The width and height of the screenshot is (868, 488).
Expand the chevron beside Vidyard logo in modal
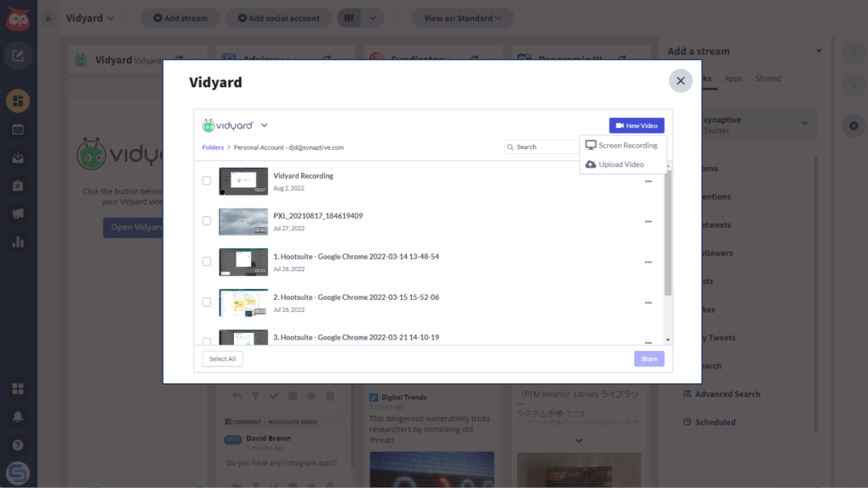coord(264,125)
